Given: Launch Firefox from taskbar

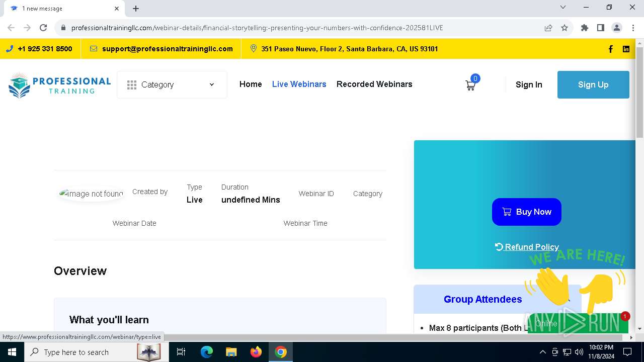Looking at the screenshot, I should tap(256, 352).
